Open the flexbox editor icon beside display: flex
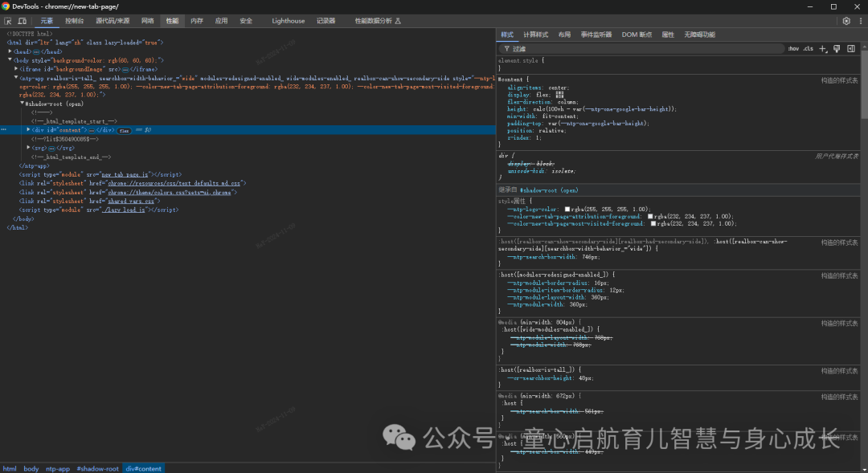The width and height of the screenshot is (868, 473). tap(559, 95)
